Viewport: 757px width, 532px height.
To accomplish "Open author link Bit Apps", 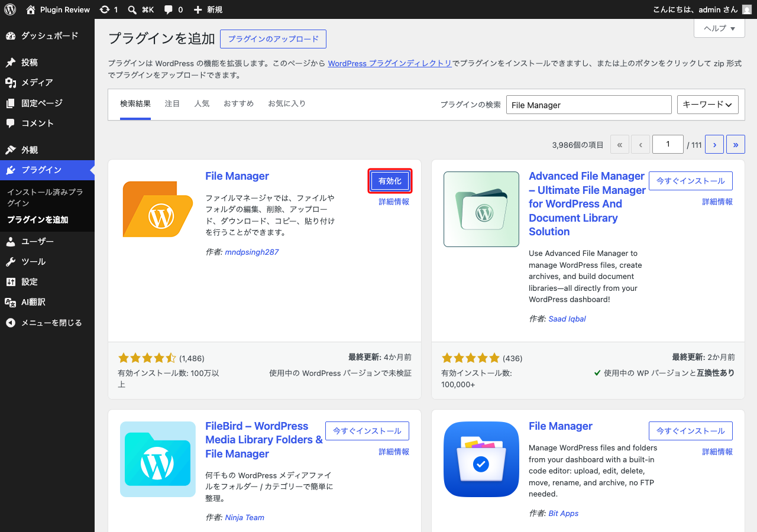I will pos(564,513).
